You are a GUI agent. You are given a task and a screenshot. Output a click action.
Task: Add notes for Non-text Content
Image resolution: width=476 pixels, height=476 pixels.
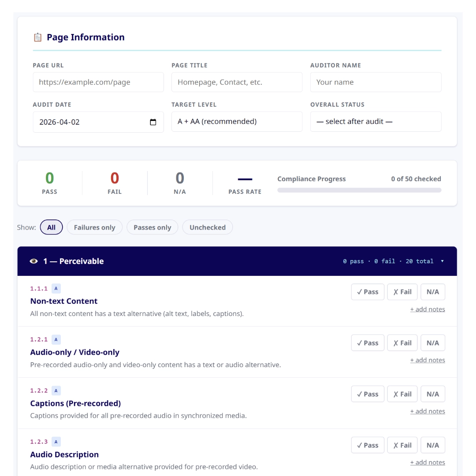click(427, 309)
